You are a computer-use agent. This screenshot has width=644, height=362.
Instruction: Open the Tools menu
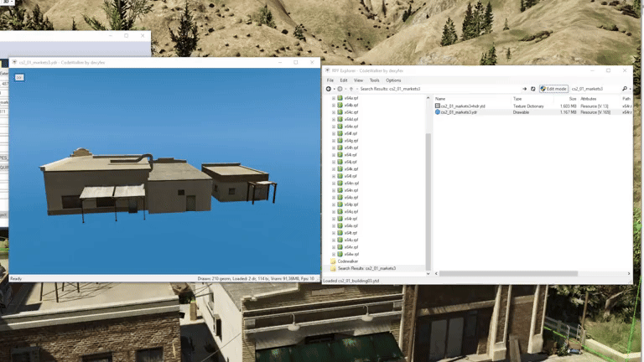click(x=374, y=80)
